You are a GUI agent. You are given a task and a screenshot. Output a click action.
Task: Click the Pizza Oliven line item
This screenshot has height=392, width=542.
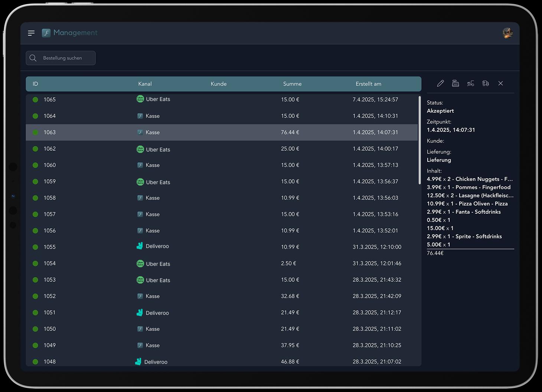click(467, 203)
